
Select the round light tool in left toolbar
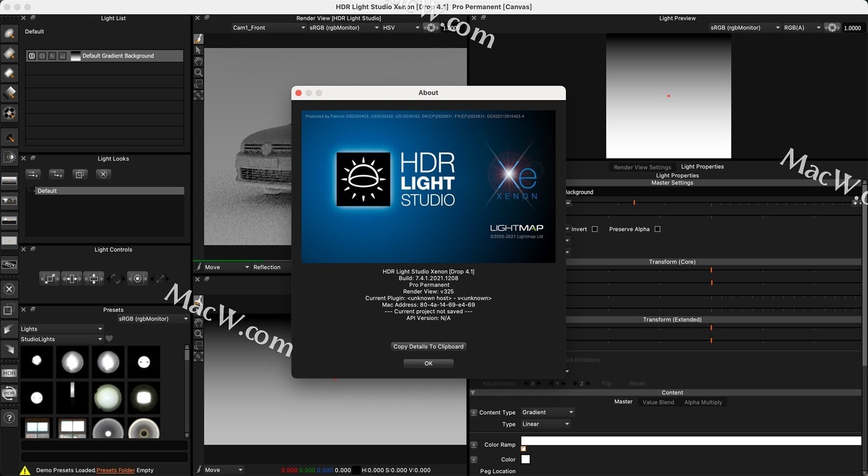point(10,34)
